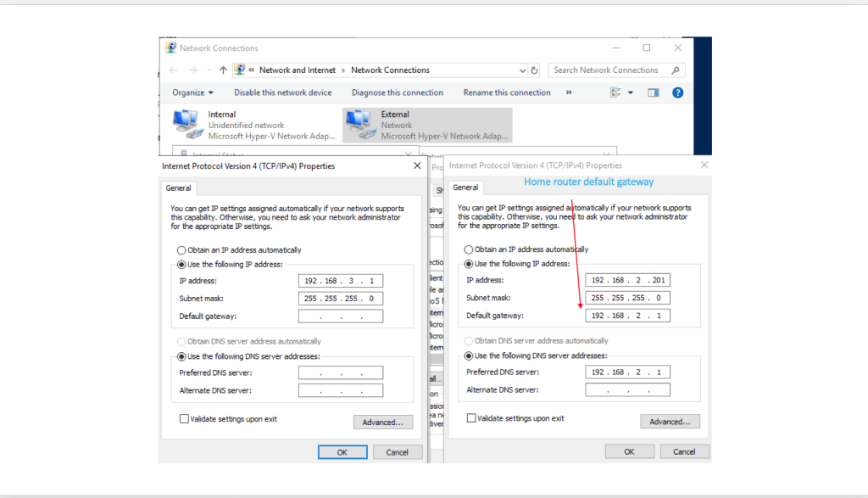868x498 pixels.
Task: Click the blue Help question mark icon
Action: [677, 92]
